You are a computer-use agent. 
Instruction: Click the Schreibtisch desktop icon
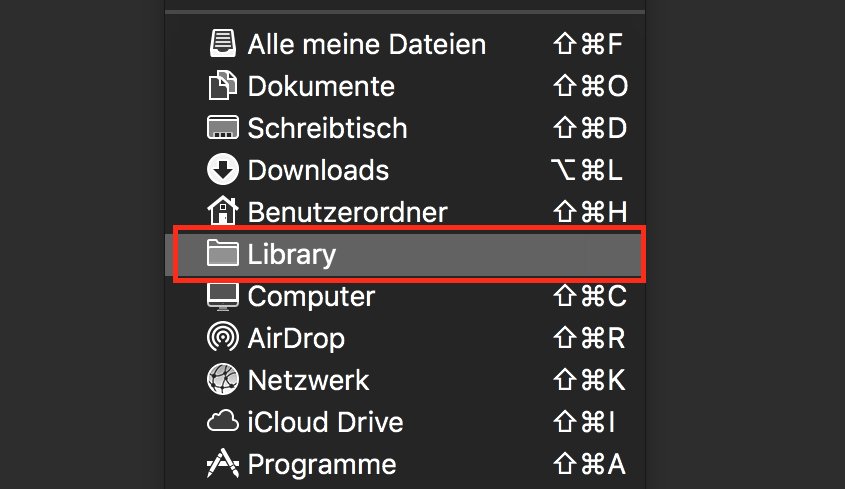click(x=223, y=127)
